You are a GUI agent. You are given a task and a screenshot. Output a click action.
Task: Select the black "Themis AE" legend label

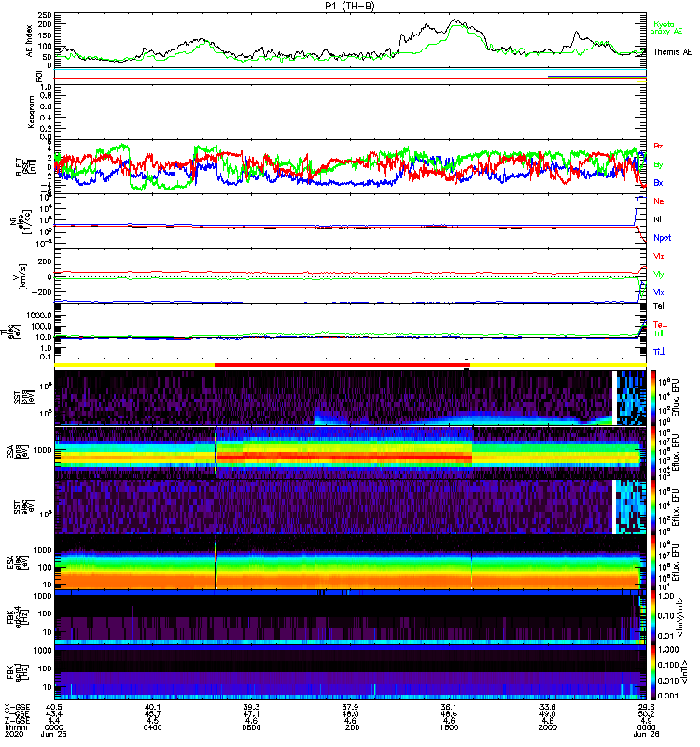672,52
